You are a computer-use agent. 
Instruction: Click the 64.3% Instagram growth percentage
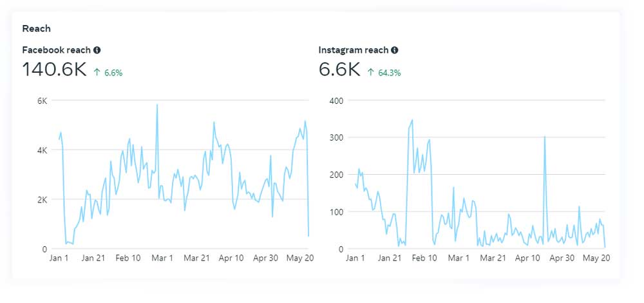[x=389, y=73]
